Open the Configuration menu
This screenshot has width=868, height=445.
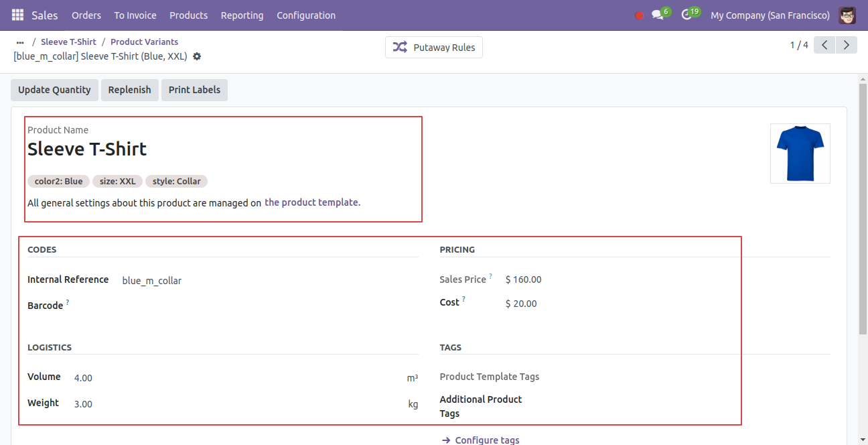coord(306,15)
